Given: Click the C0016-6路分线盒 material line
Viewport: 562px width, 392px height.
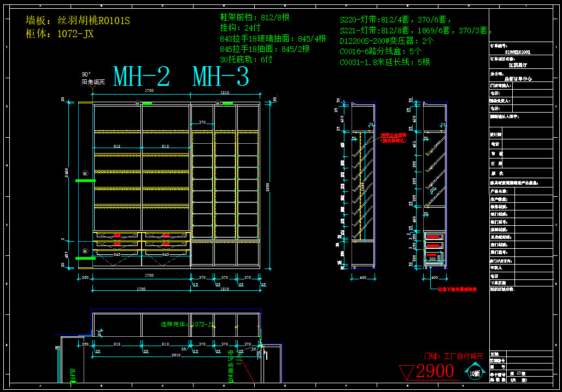Looking at the screenshot, I should click(x=380, y=51).
